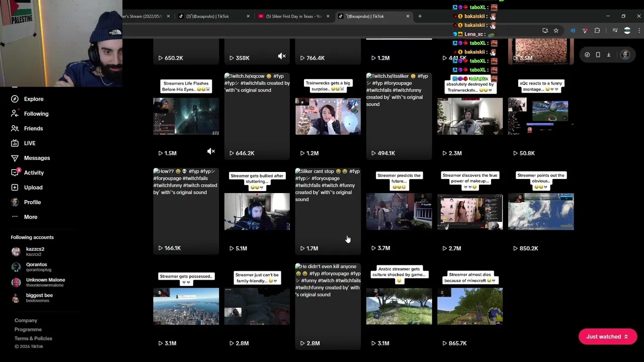
Task: Open the browser extensions puzzle icon
Action: pos(597,31)
